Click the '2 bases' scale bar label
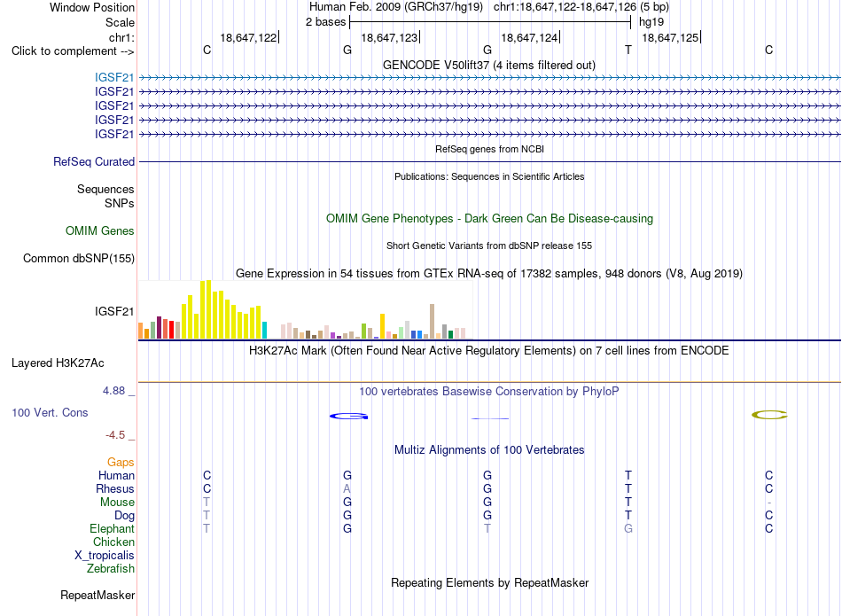This screenshot has width=842, height=616. [326, 22]
